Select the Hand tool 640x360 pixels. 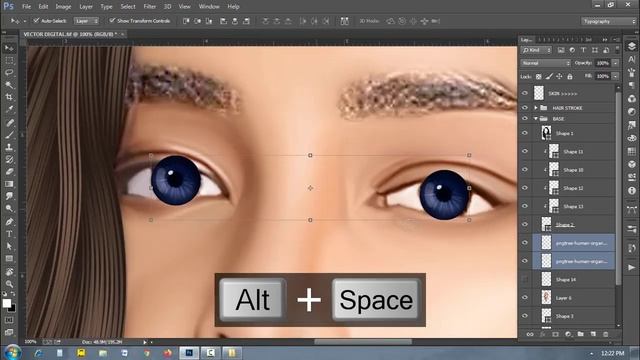pyautogui.click(x=9, y=271)
